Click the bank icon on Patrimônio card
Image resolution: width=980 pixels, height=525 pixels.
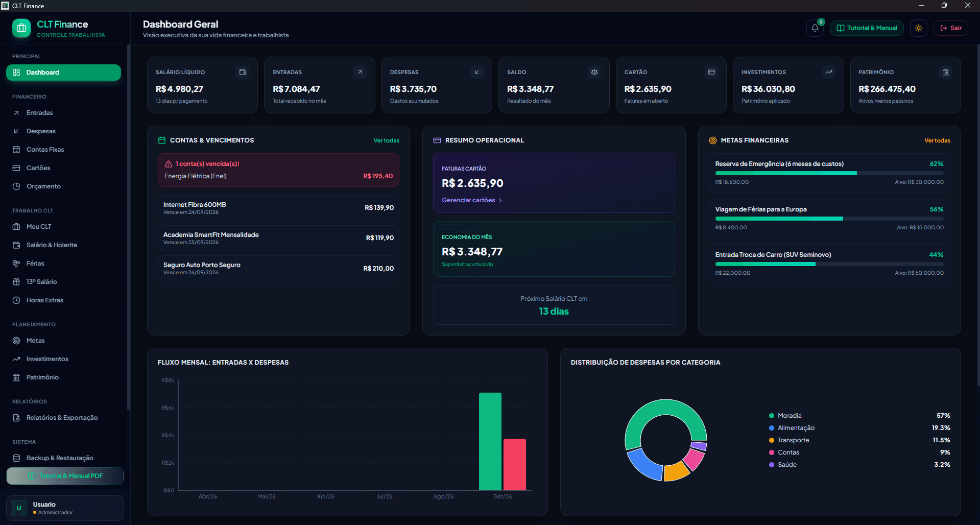tap(946, 72)
